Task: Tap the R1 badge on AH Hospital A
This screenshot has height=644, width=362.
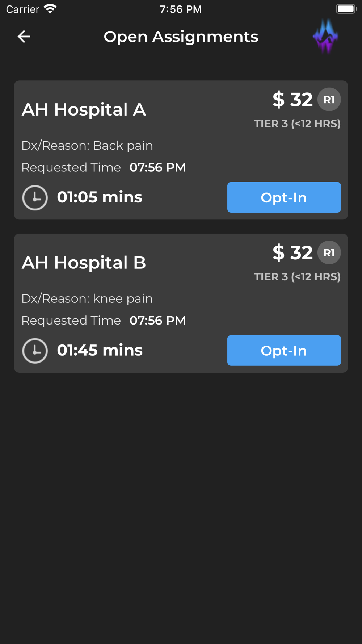Action: click(329, 100)
